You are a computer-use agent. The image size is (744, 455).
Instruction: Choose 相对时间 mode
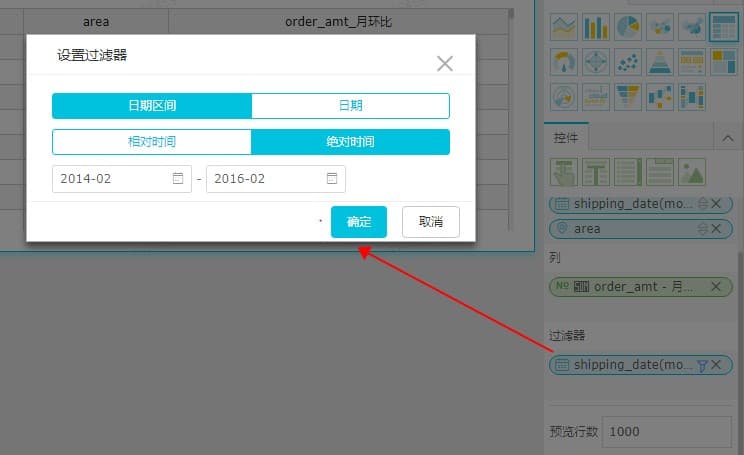click(152, 141)
